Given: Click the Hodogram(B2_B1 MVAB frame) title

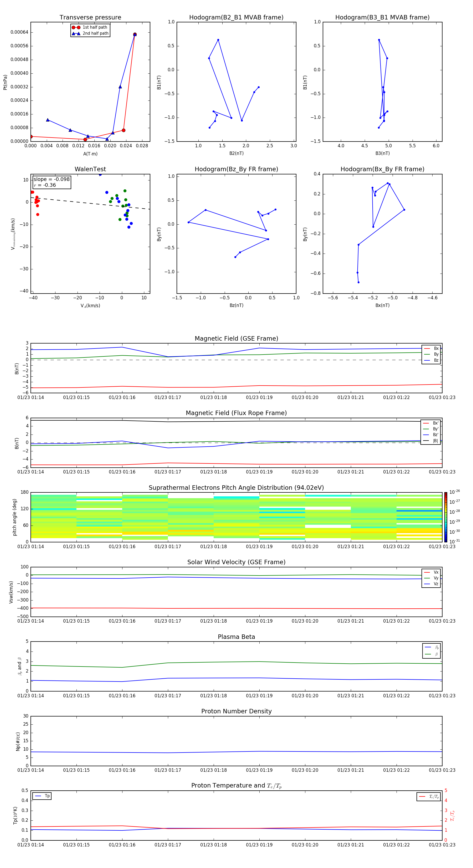Looking at the screenshot, I should 236,17.
